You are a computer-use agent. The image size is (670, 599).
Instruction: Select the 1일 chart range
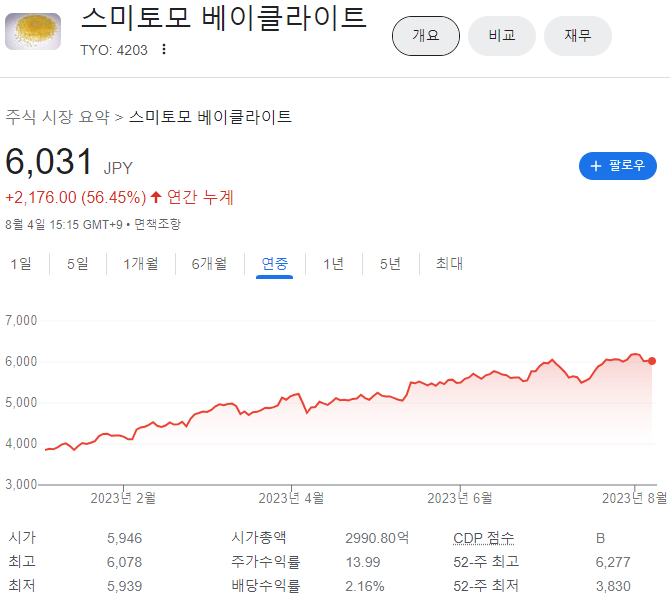[x=21, y=264]
